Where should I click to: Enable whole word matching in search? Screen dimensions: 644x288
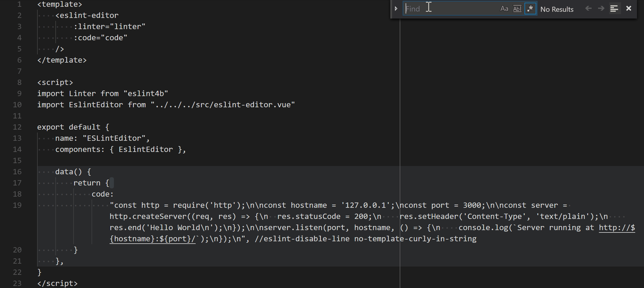517,8
